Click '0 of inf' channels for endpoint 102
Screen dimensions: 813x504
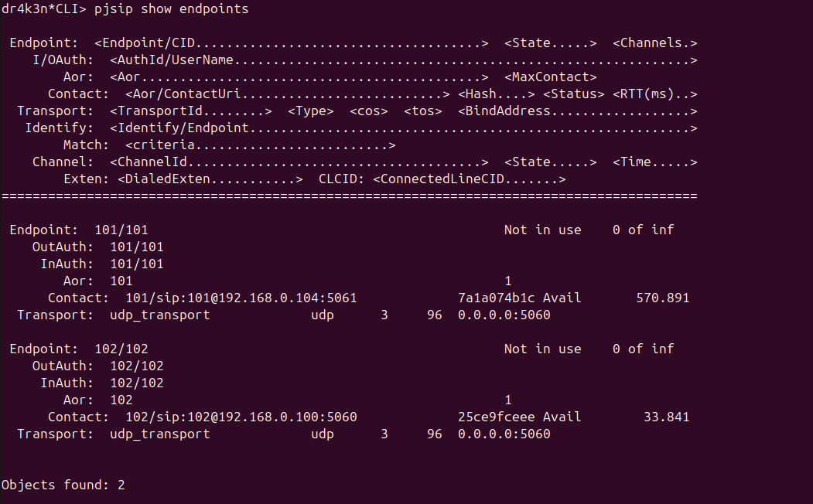click(643, 349)
